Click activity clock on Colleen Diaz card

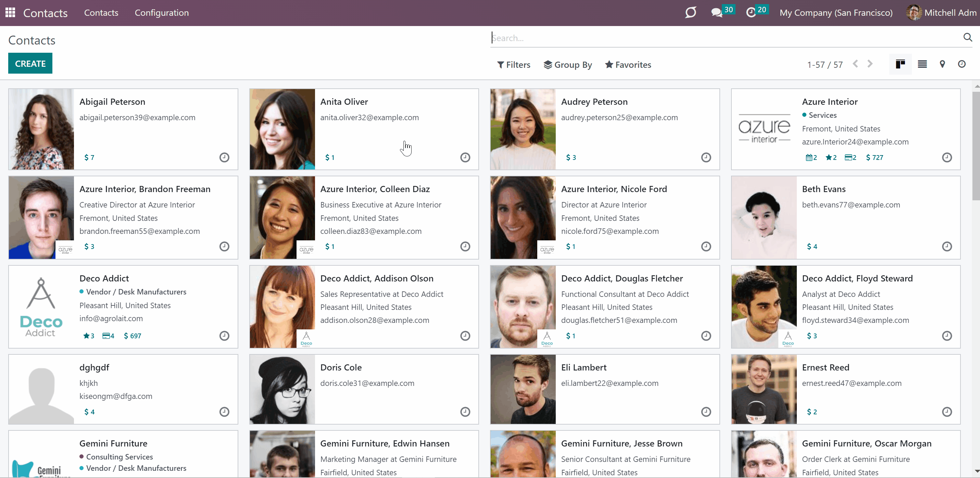coord(465,246)
